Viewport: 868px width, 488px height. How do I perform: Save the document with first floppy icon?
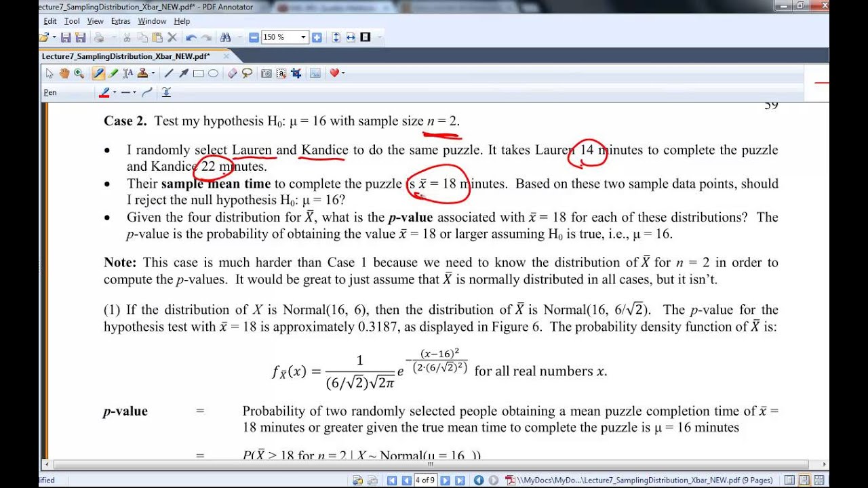pos(66,37)
